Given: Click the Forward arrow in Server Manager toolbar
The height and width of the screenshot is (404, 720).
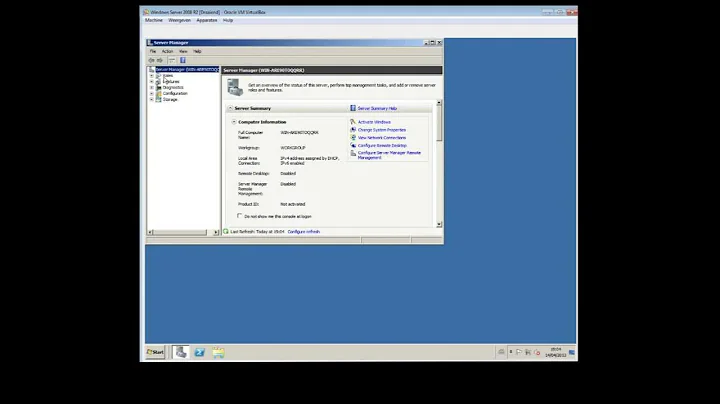Looking at the screenshot, I should pos(160,60).
